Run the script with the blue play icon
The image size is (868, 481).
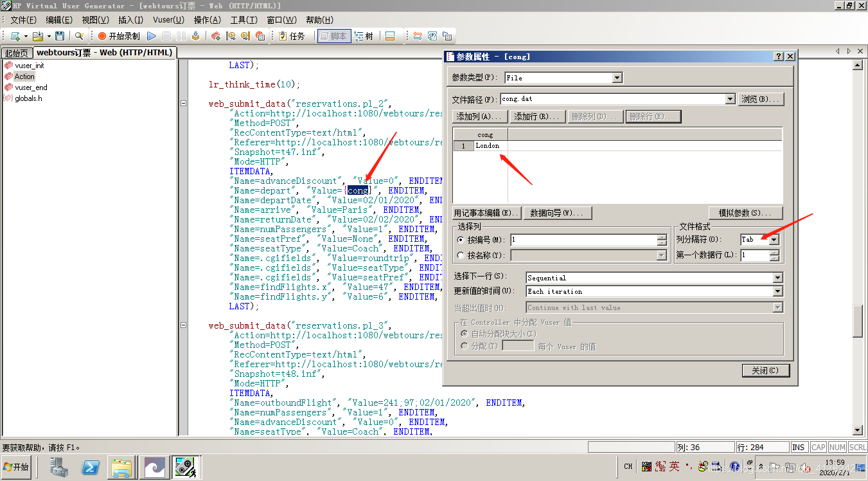click(x=152, y=36)
